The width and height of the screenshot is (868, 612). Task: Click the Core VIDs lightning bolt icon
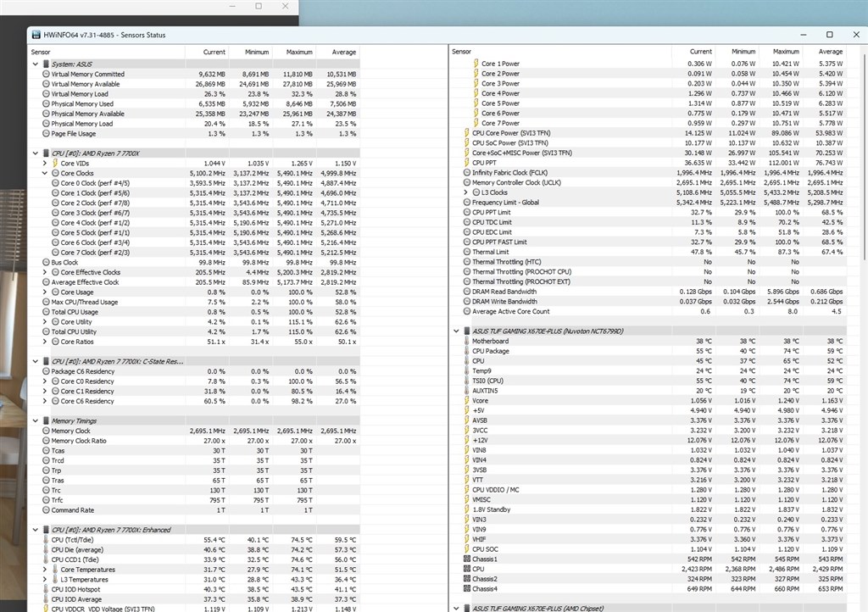(x=55, y=164)
